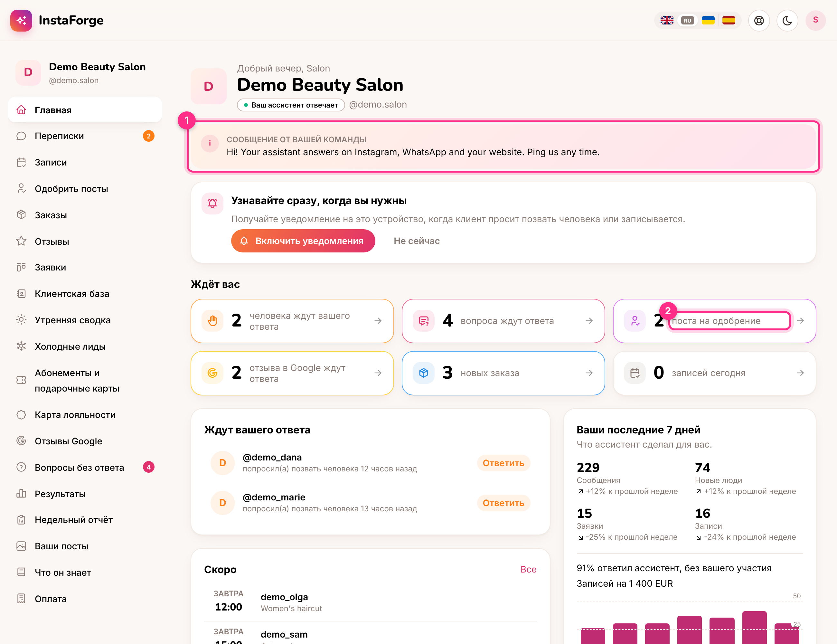Screen dimensions: 837x644
Task: Click the demo_olga appointment row
Action: point(370,602)
